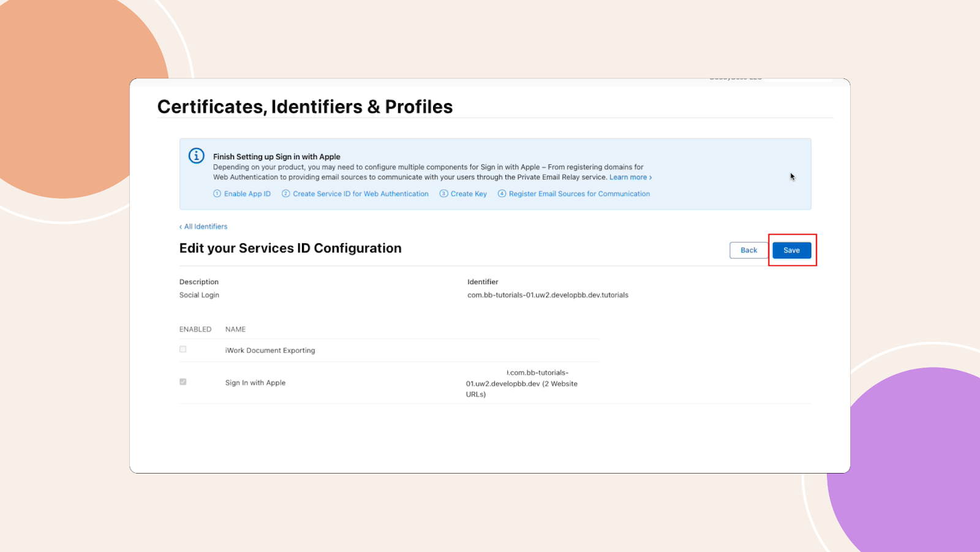
Task: Click the 'Social Login' description value
Action: (x=199, y=295)
